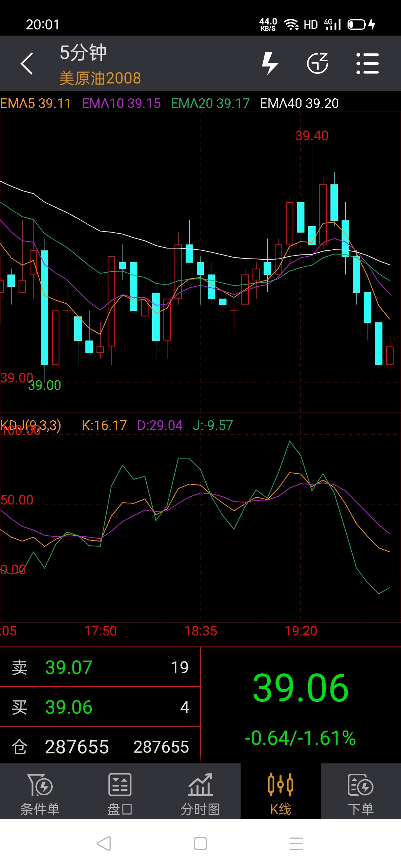This screenshot has height=868, width=401.
Task: Tap the KDJ(9,3,3) indicator label
Action: click(31, 425)
